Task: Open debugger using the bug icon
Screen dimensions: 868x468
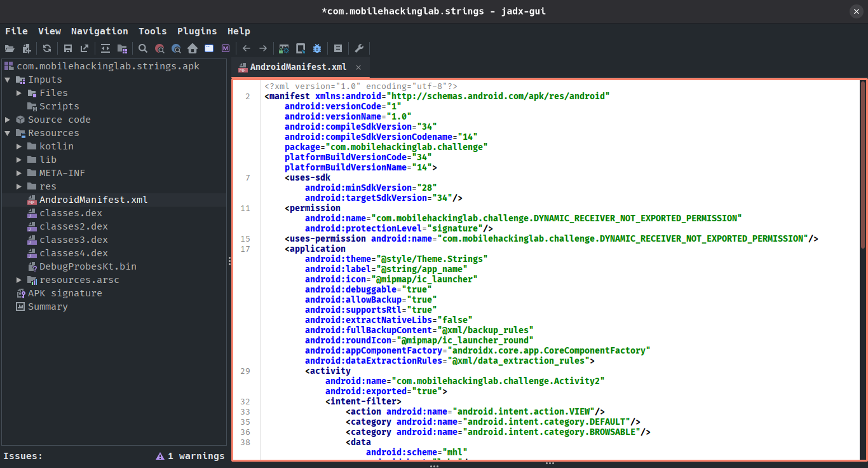Action: [x=317, y=48]
